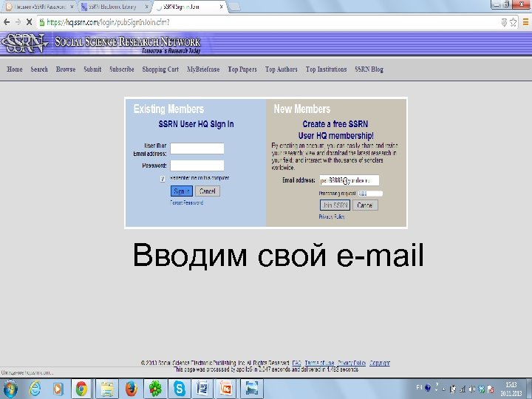
Task: Open the footer Privacy Policy link
Action: click(352, 363)
